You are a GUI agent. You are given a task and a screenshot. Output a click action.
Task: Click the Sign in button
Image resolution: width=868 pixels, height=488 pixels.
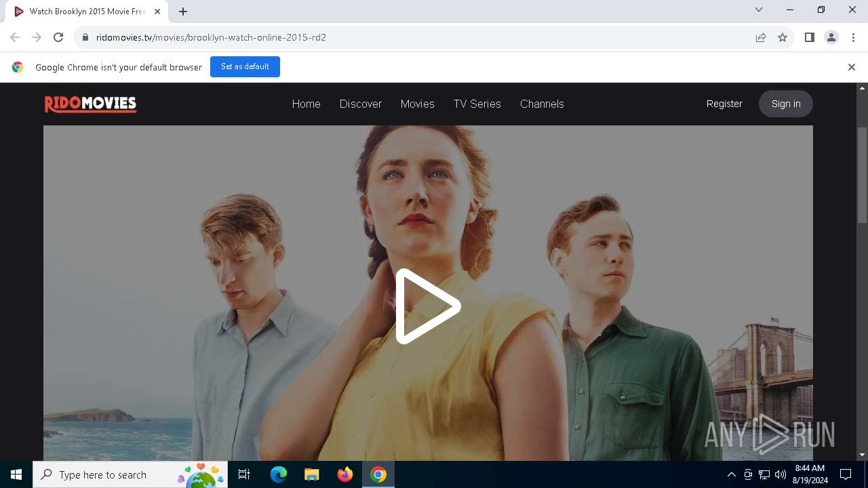786,104
